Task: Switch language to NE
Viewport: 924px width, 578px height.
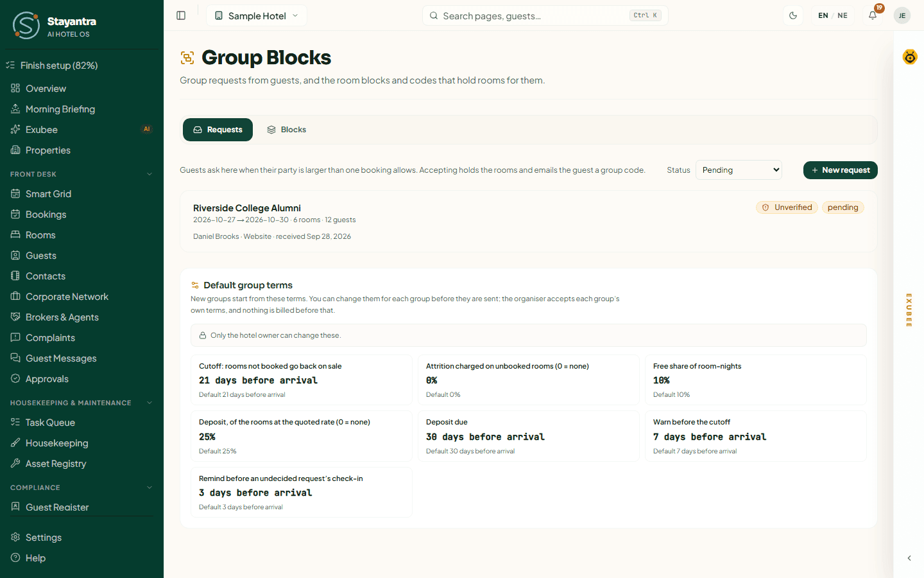Action: [x=843, y=15]
